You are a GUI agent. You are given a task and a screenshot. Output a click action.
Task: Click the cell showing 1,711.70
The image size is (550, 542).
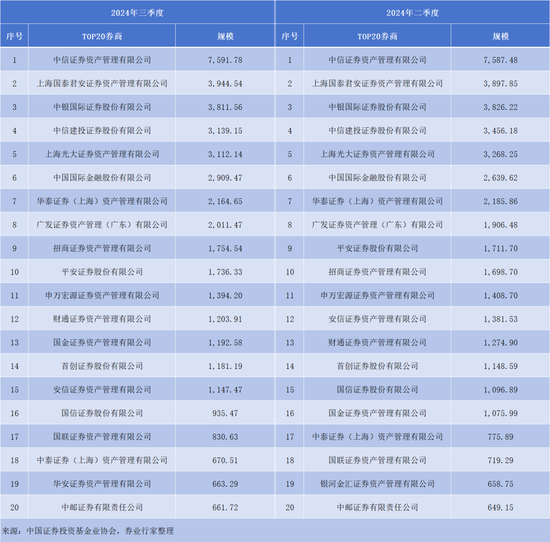(x=501, y=248)
